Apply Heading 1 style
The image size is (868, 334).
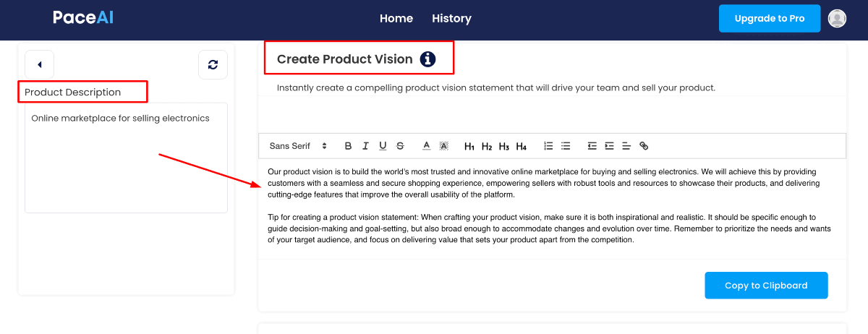point(469,146)
